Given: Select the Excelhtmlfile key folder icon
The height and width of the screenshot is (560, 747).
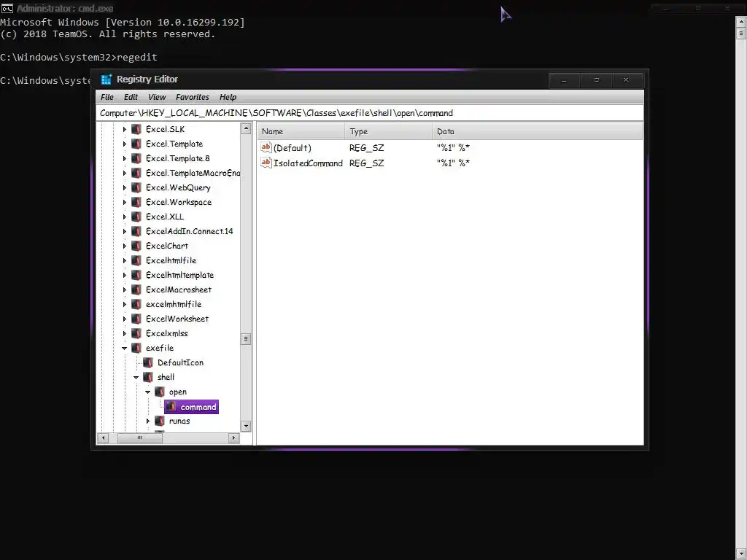Looking at the screenshot, I should coord(136,260).
